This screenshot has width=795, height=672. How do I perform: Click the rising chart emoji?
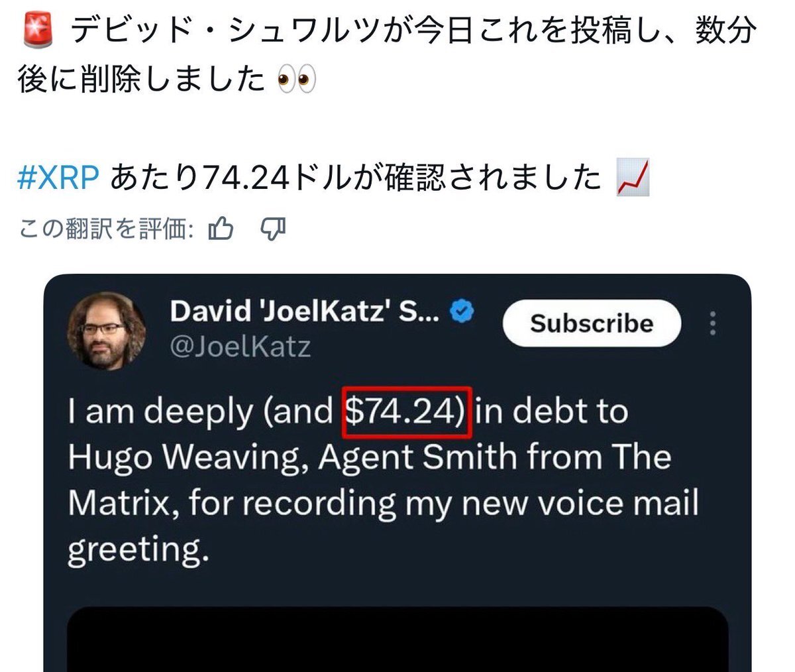tap(633, 178)
